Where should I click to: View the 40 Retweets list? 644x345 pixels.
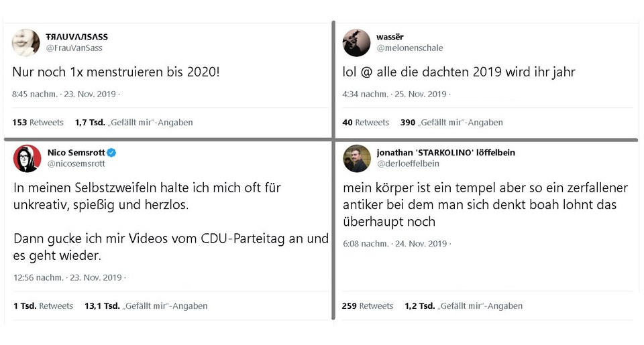(x=366, y=122)
